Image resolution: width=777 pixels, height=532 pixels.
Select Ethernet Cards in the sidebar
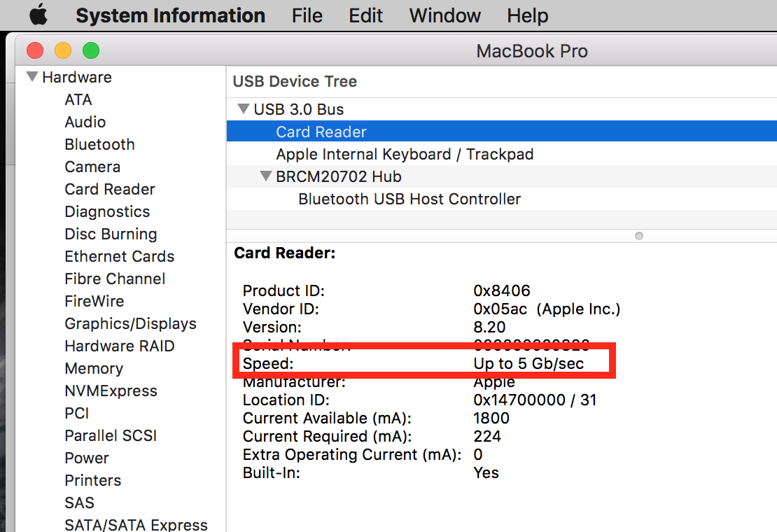tap(120, 256)
